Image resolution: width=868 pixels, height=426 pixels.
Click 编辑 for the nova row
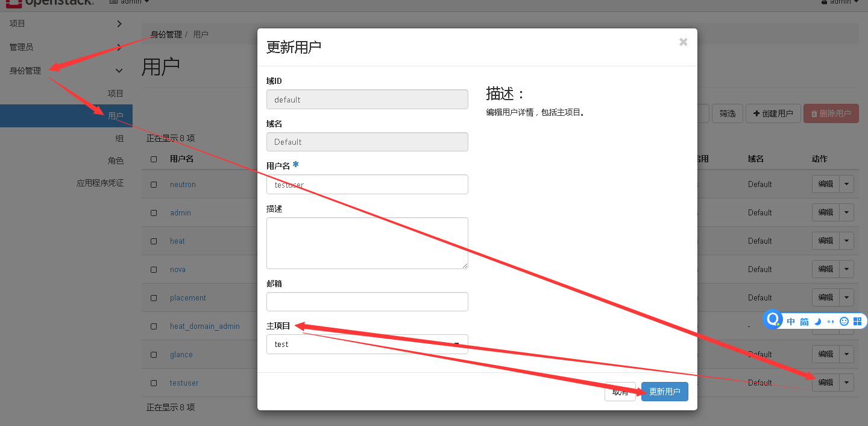[825, 269]
